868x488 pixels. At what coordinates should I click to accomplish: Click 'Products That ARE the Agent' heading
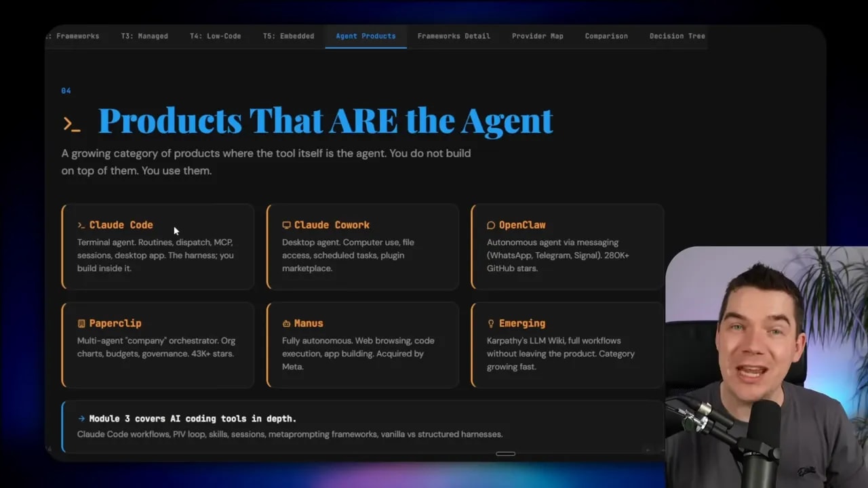click(325, 121)
